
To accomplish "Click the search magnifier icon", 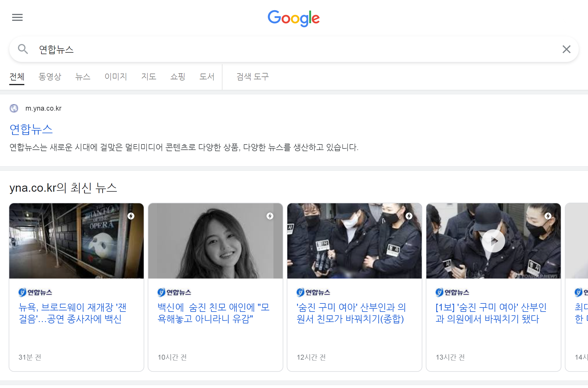I will point(23,49).
